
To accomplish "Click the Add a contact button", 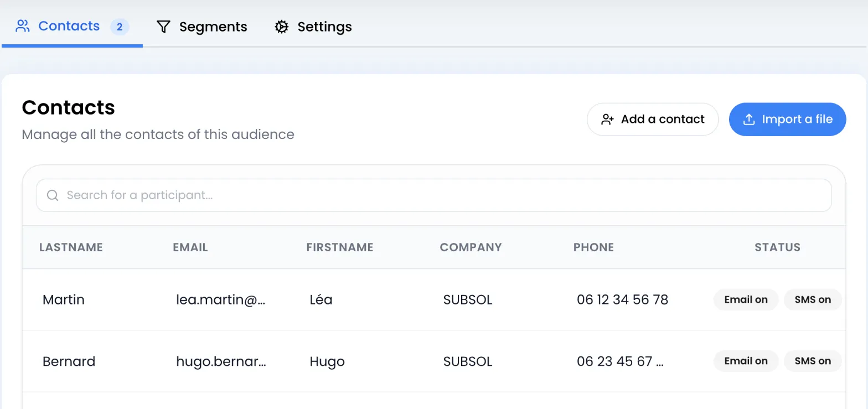I will coord(653,119).
